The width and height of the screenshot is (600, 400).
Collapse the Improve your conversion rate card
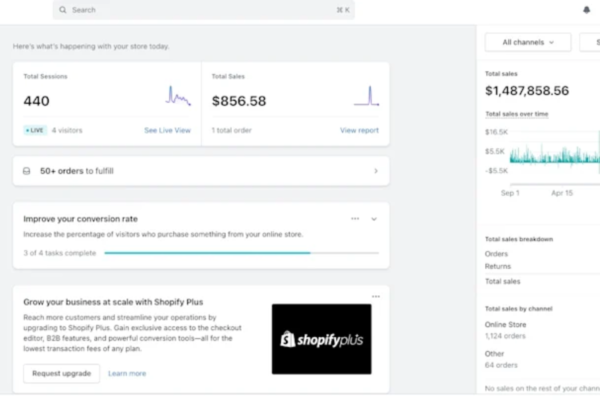click(374, 219)
